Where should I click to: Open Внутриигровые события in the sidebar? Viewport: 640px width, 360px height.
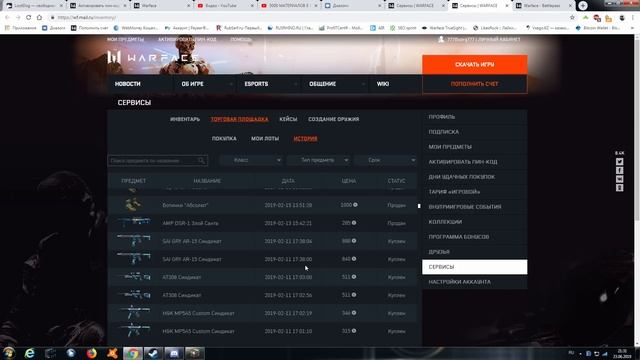[x=475, y=207]
